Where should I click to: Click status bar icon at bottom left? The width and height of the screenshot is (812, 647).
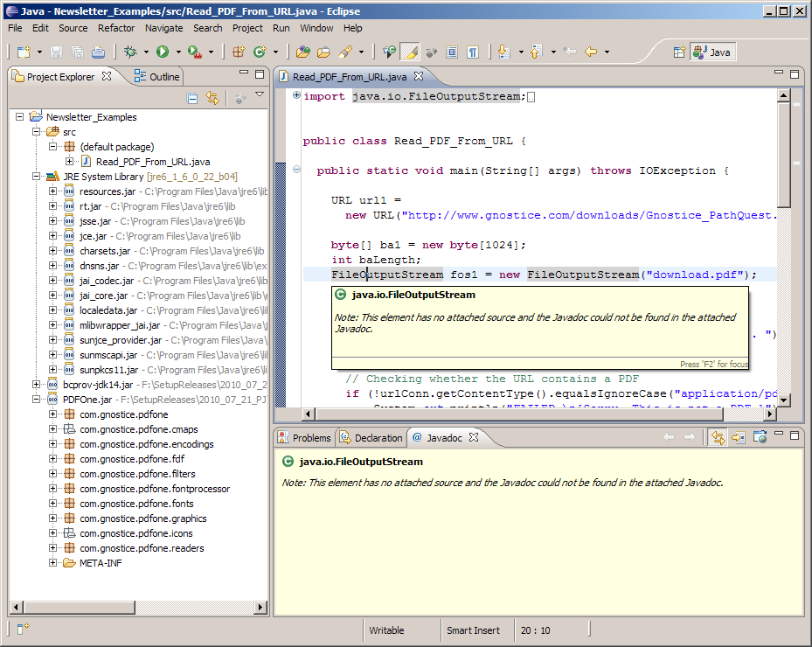23,629
